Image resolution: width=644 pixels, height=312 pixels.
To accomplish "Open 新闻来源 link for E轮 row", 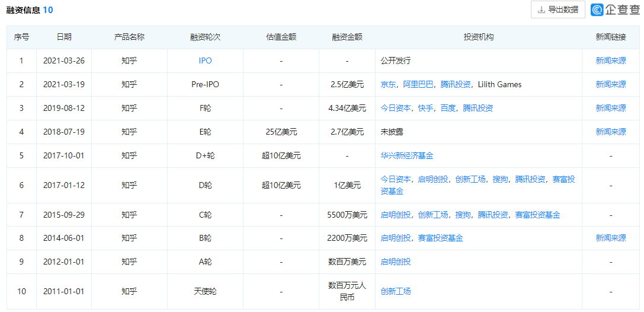I will tap(611, 132).
